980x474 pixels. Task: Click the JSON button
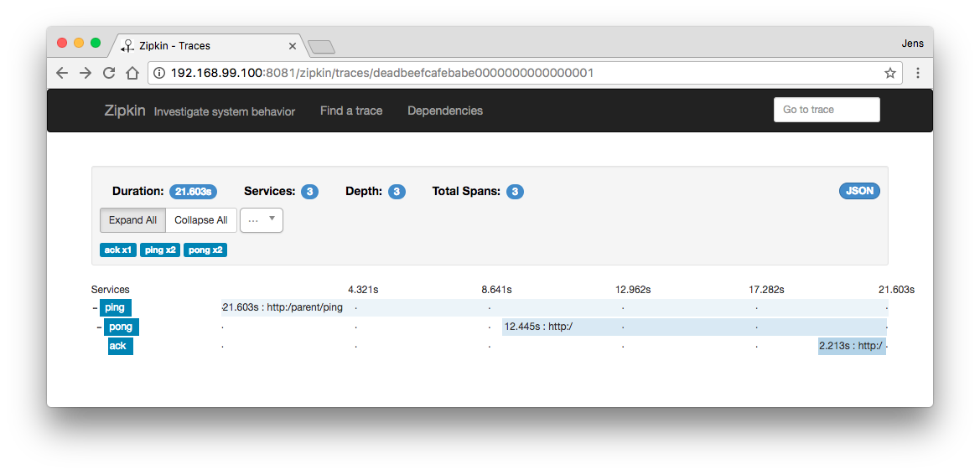tap(859, 191)
